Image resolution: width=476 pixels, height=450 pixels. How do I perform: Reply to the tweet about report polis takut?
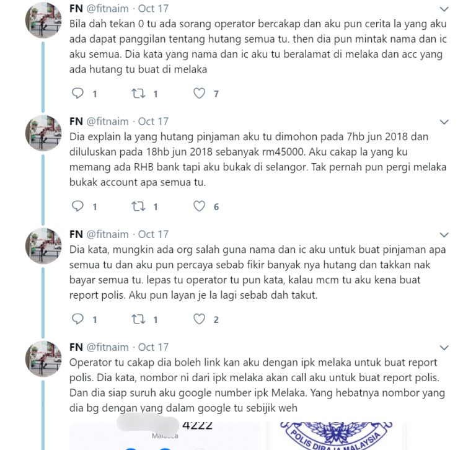pyautogui.click(x=77, y=319)
